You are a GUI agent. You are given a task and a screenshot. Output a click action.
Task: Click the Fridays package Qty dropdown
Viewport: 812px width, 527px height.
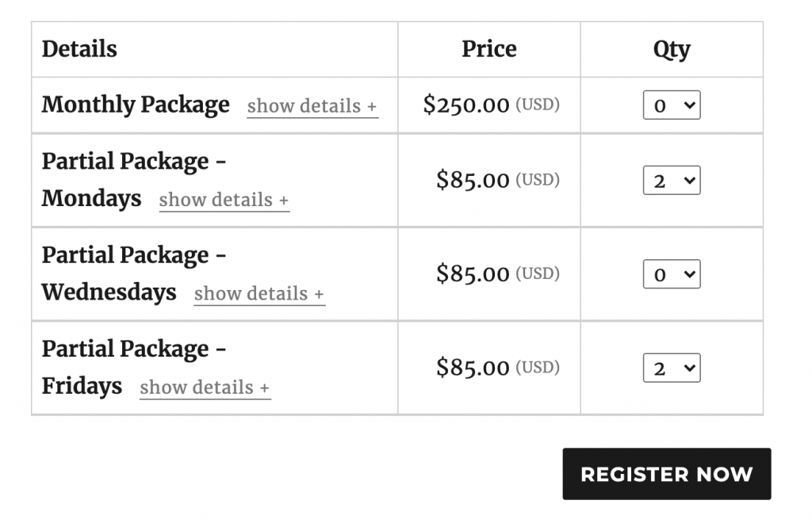pyautogui.click(x=672, y=368)
